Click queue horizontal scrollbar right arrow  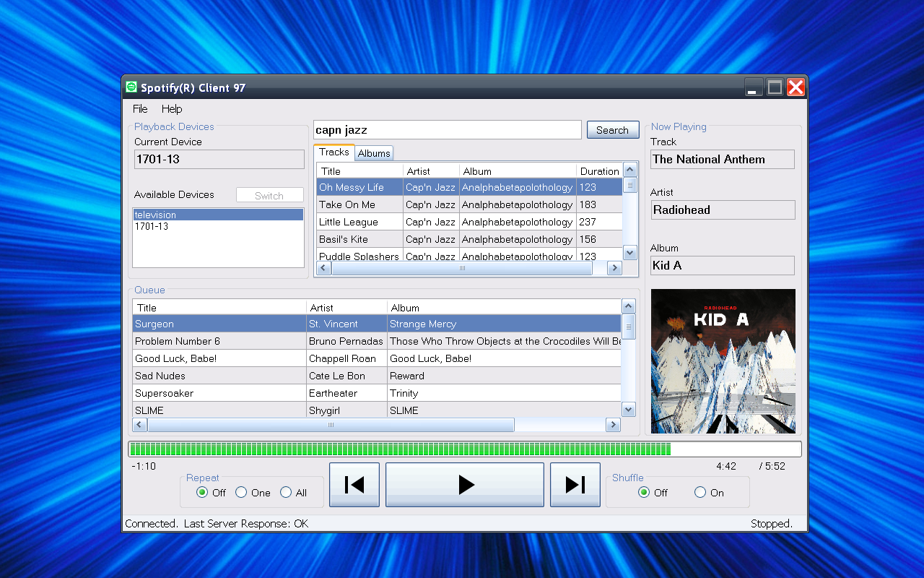tap(614, 425)
